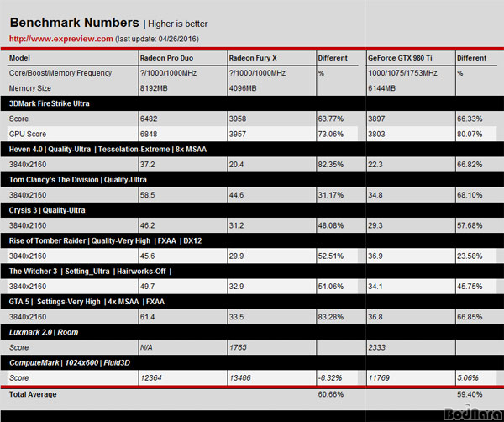The image size is (504, 422).
Task: Click the "3958" score cell
Action: pyautogui.click(x=238, y=119)
